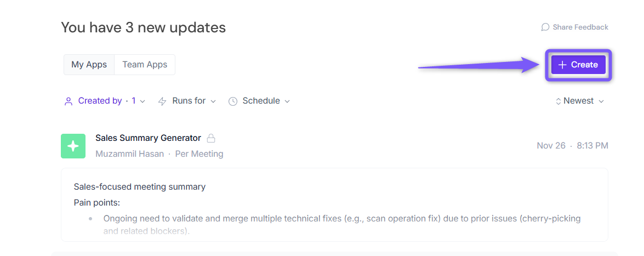
Task: Open the Share Feedback link text
Action: tap(580, 27)
